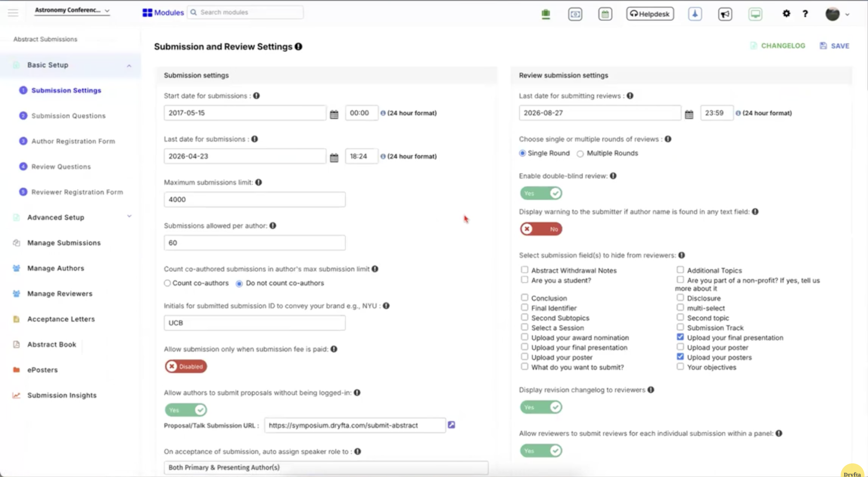The height and width of the screenshot is (477, 868).
Task: Click info icon for auto assign speaker role
Action: pos(358,452)
